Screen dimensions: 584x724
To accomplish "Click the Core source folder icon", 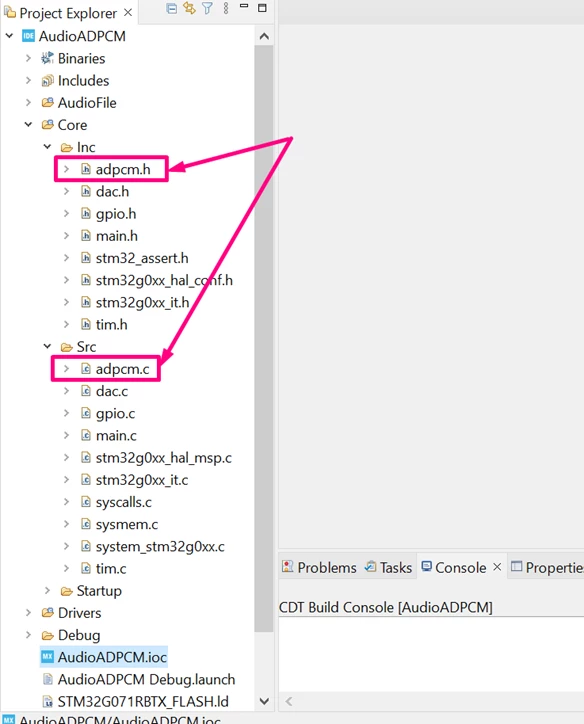I will coord(47,125).
